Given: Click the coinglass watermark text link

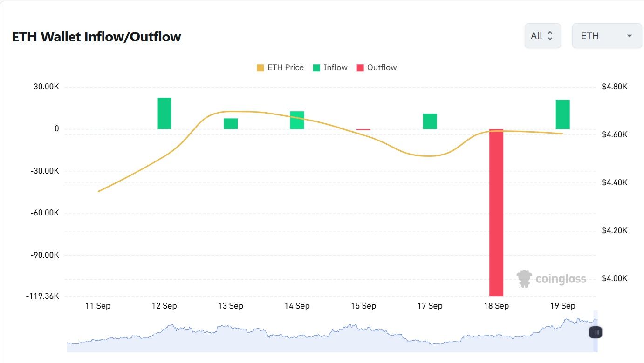Looking at the screenshot, I should click(560, 278).
